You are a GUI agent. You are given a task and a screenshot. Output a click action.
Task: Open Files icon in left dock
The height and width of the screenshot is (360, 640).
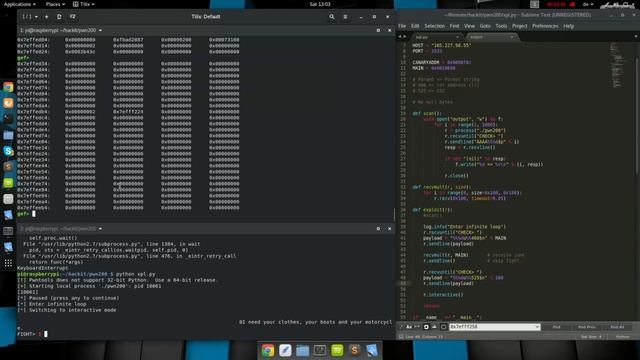coord(8,135)
